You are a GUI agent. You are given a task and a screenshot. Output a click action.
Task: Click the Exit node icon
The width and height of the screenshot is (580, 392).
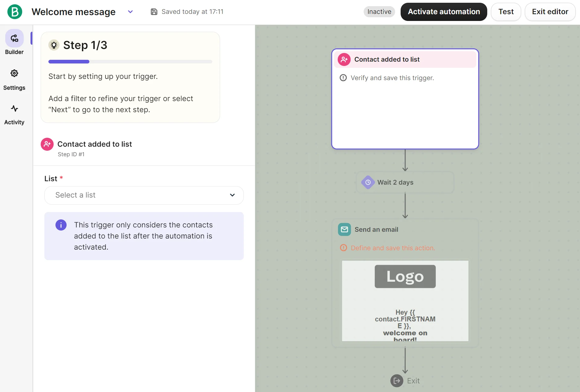pyautogui.click(x=397, y=381)
